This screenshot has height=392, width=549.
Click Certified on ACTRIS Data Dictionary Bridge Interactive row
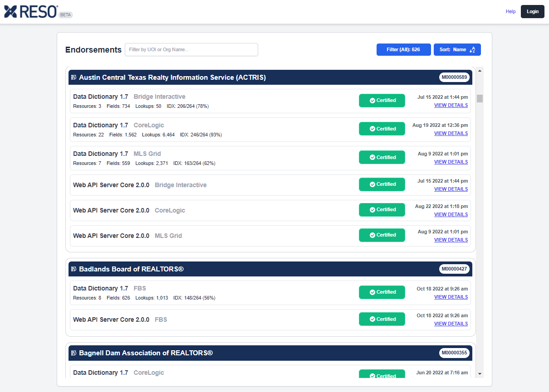(x=382, y=101)
